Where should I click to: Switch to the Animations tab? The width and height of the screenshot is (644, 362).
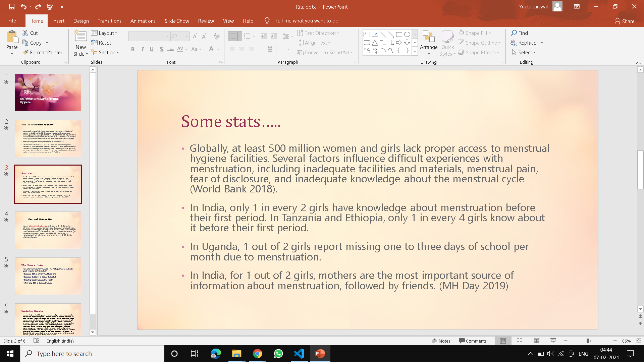(143, 21)
